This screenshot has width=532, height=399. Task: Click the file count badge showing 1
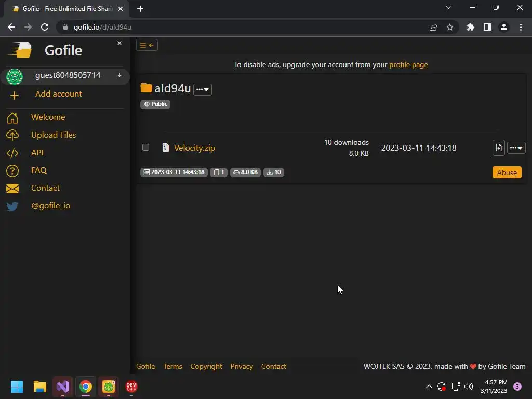point(219,172)
